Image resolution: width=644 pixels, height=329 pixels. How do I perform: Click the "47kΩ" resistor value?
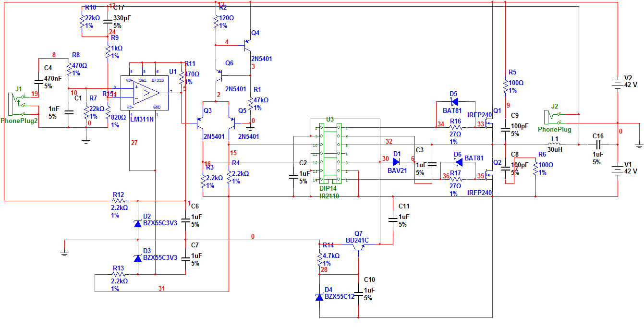tap(261, 100)
